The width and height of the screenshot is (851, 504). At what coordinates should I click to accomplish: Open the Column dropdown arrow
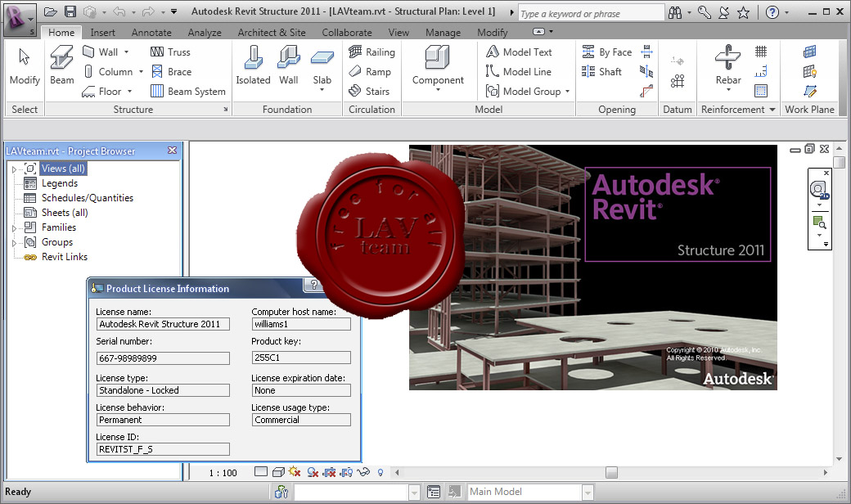point(141,72)
